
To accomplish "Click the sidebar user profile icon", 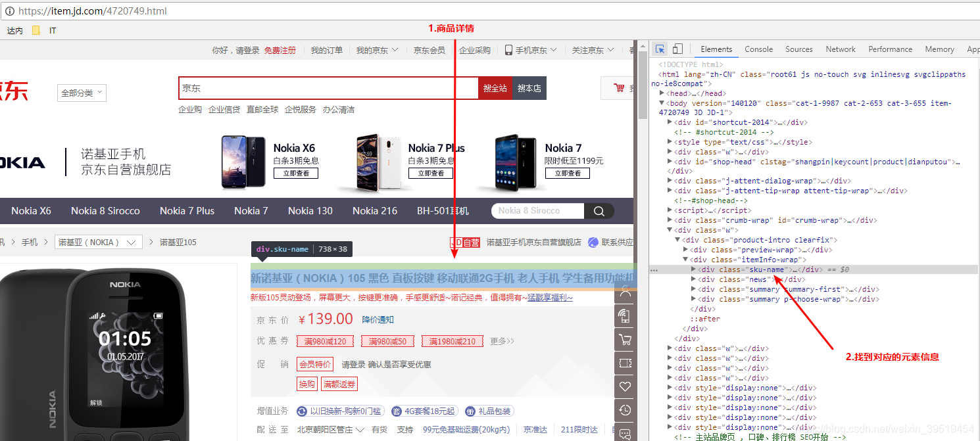I will click(625, 292).
